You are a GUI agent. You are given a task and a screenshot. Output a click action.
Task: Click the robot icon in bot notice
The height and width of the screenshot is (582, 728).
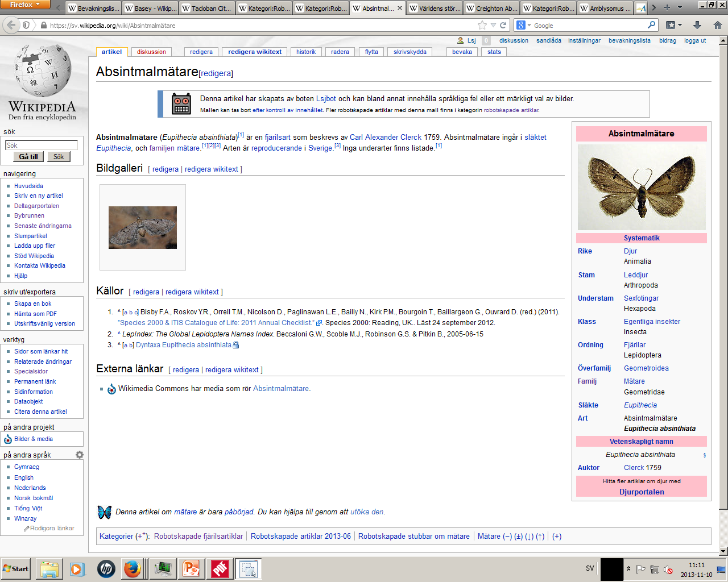coord(181,103)
